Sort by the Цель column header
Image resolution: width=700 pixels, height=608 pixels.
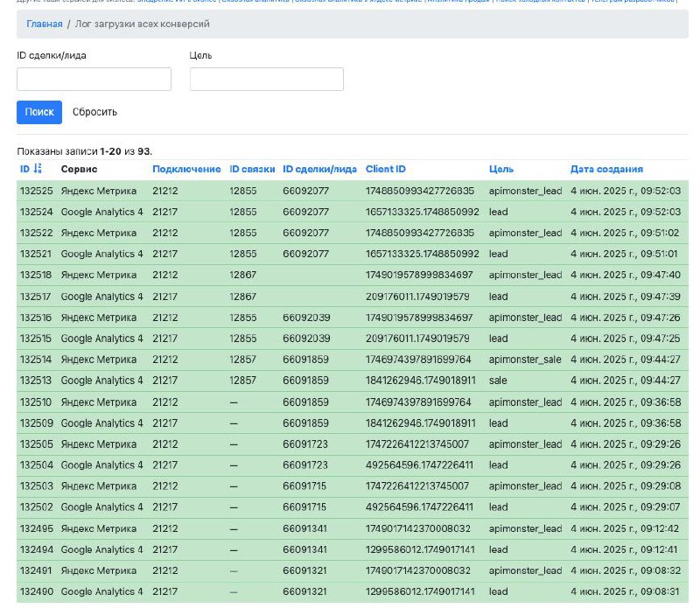[x=500, y=169]
